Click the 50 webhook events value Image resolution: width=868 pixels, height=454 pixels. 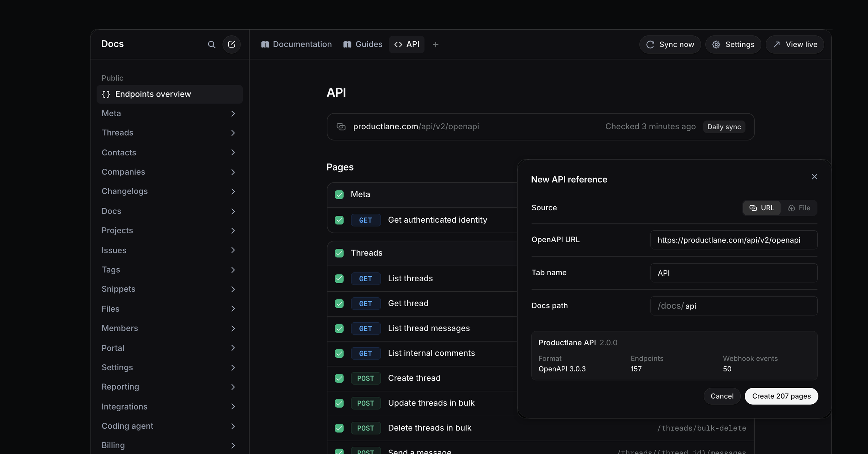[x=727, y=369]
